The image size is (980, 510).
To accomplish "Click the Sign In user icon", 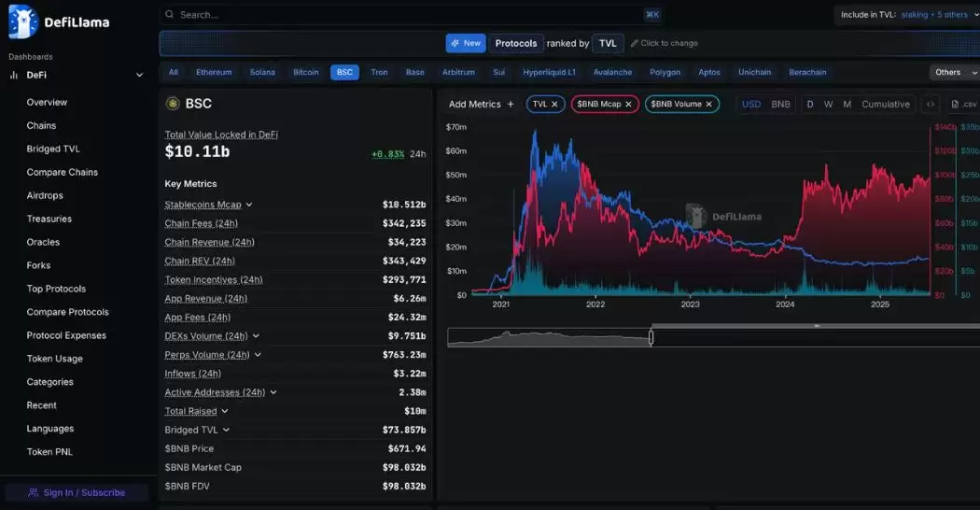I will point(34,492).
